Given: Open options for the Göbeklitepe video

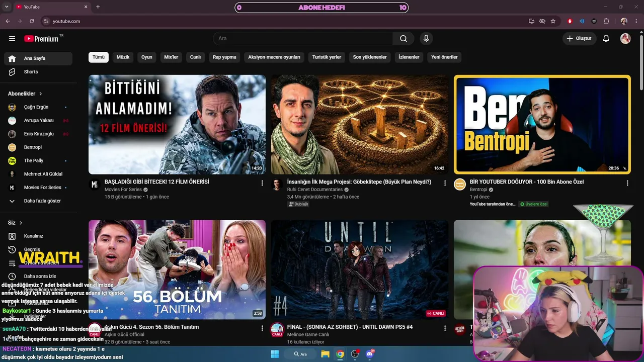Looking at the screenshot, I should coord(445,183).
